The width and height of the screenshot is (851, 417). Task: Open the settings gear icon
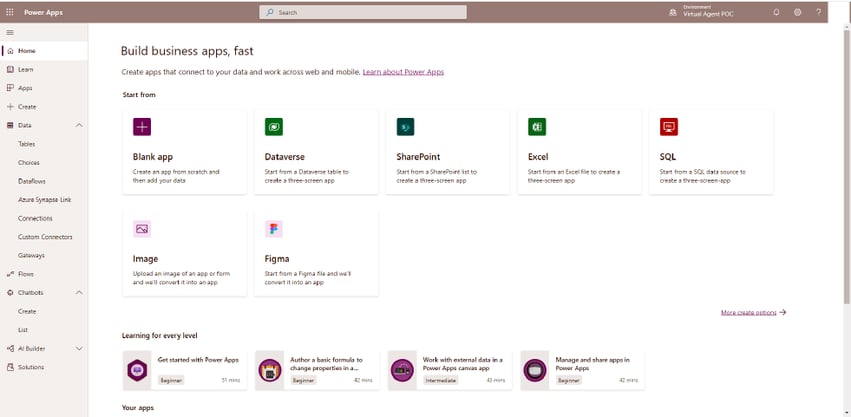pos(797,12)
